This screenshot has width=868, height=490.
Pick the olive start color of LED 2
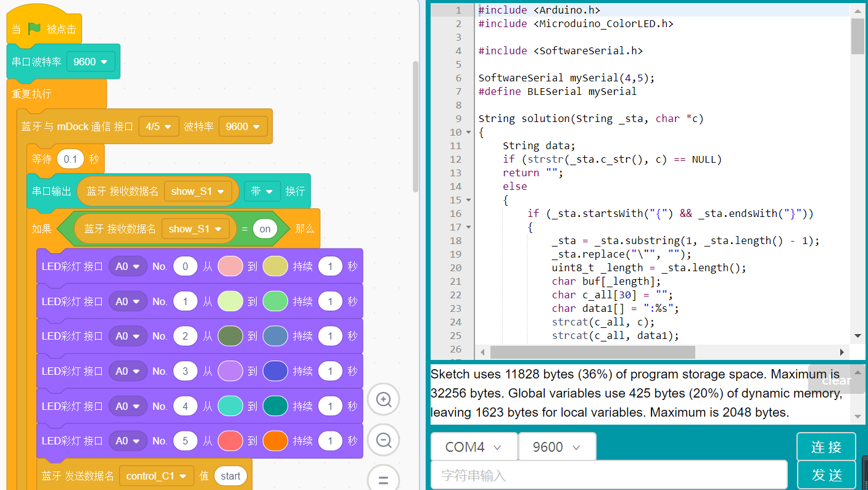coord(230,336)
